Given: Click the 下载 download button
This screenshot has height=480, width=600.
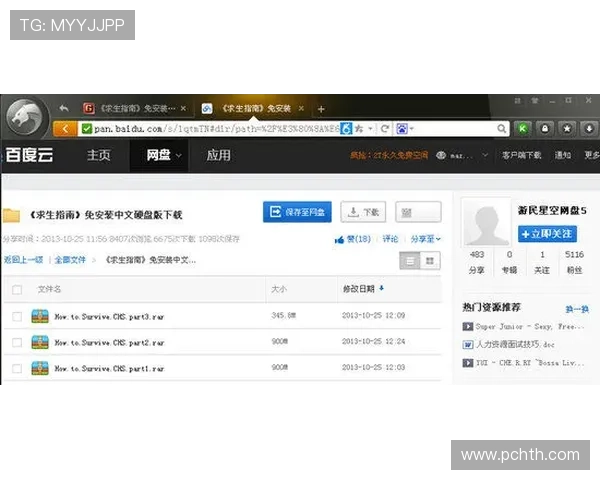Looking at the screenshot, I should [x=363, y=212].
